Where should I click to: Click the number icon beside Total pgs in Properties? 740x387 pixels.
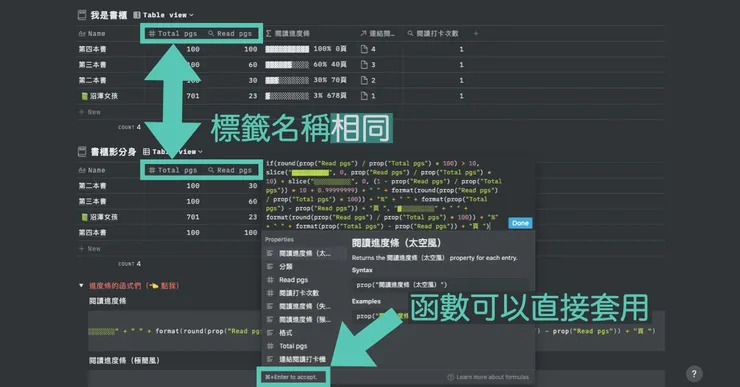click(x=270, y=346)
